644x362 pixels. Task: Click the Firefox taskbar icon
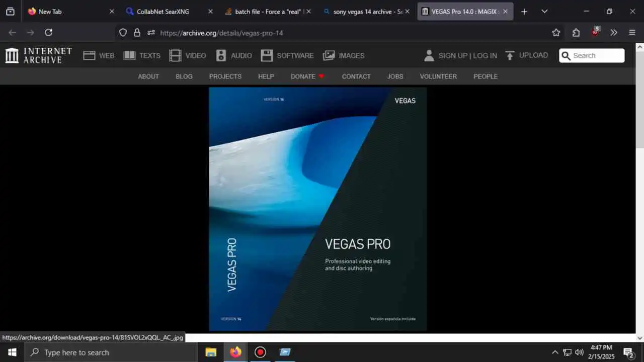point(235,352)
